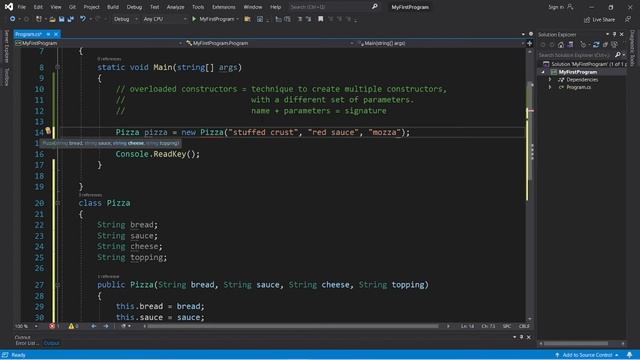Image resolution: width=640 pixels, height=360 pixels.
Task: Click the feedback icon beside Live Share
Action: 628,19
